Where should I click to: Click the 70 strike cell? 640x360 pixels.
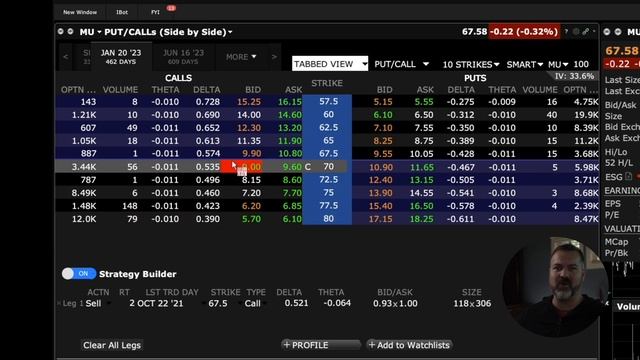[x=328, y=167]
